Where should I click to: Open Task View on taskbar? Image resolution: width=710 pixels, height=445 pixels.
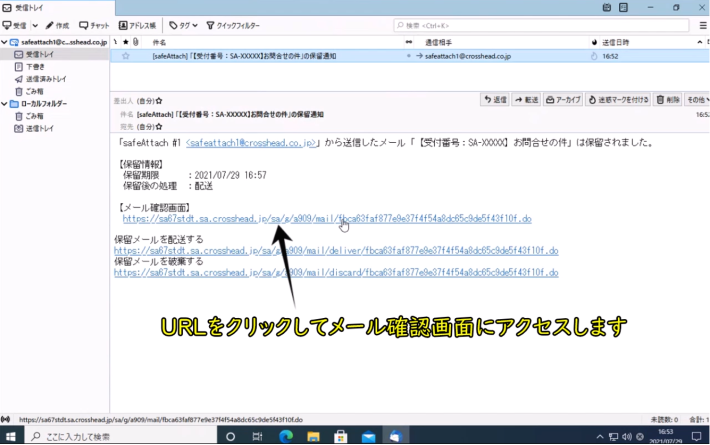257,436
